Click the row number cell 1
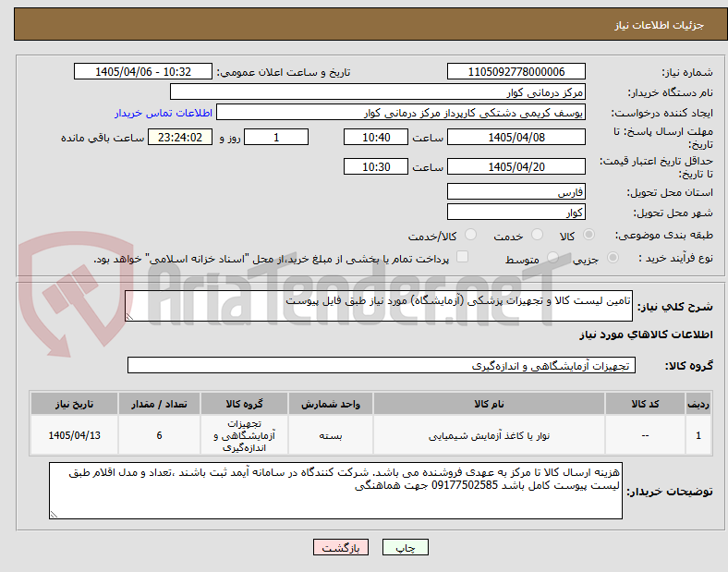The image size is (728, 572). click(698, 435)
